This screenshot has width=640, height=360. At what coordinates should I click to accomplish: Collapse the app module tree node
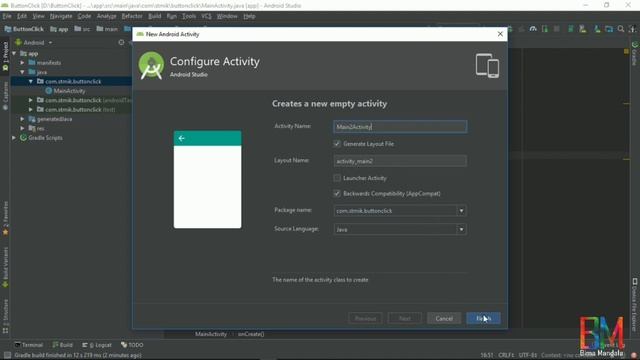(14, 53)
